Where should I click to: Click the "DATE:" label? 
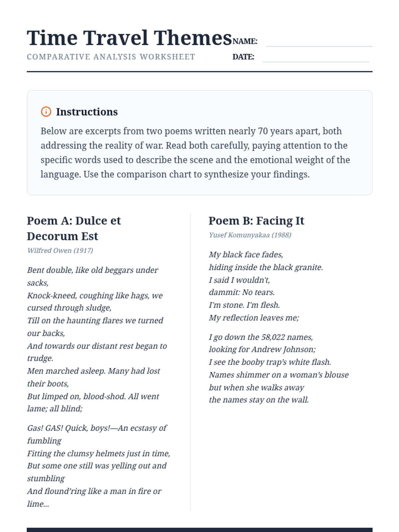pos(243,57)
